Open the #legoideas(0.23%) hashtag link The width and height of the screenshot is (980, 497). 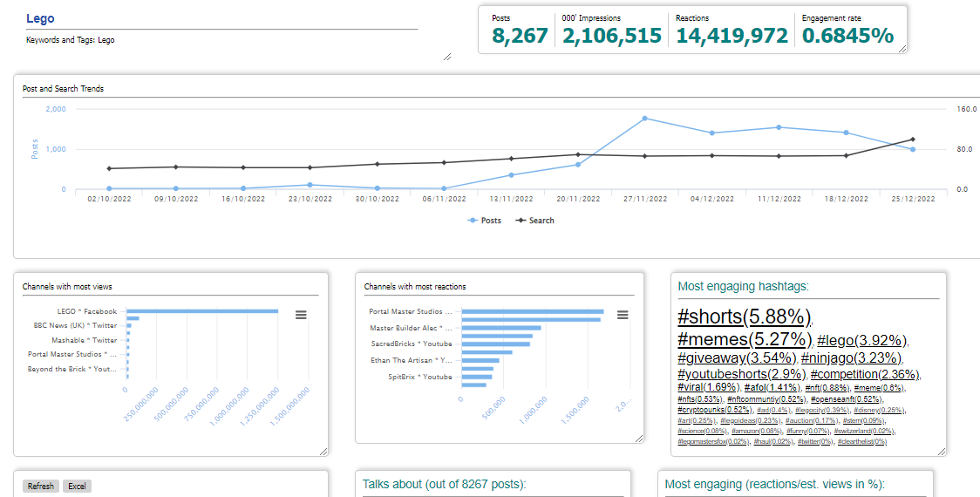750,421
